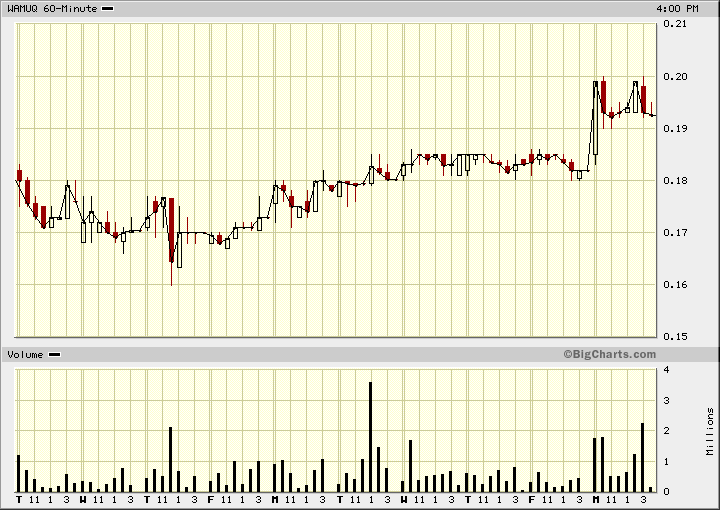Select the 0.16 price axis label
This screenshot has width=720, height=510.
675,284
